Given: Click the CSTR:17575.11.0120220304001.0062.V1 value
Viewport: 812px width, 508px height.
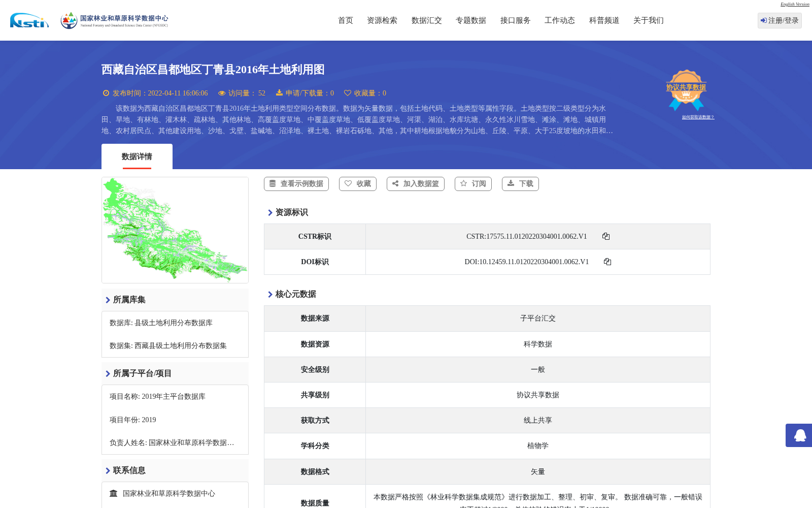Looking at the screenshot, I should click(526, 237).
